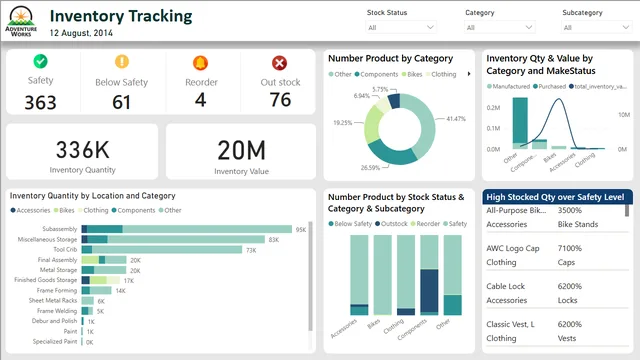Select Bikes in location chart legend

[x=64, y=210]
